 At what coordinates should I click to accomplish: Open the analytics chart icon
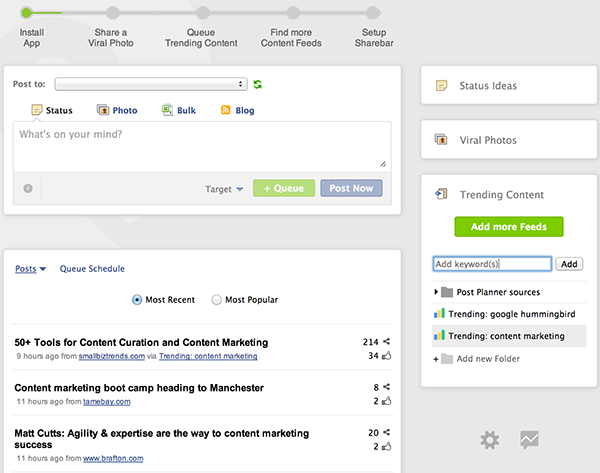click(x=530, y=440)
